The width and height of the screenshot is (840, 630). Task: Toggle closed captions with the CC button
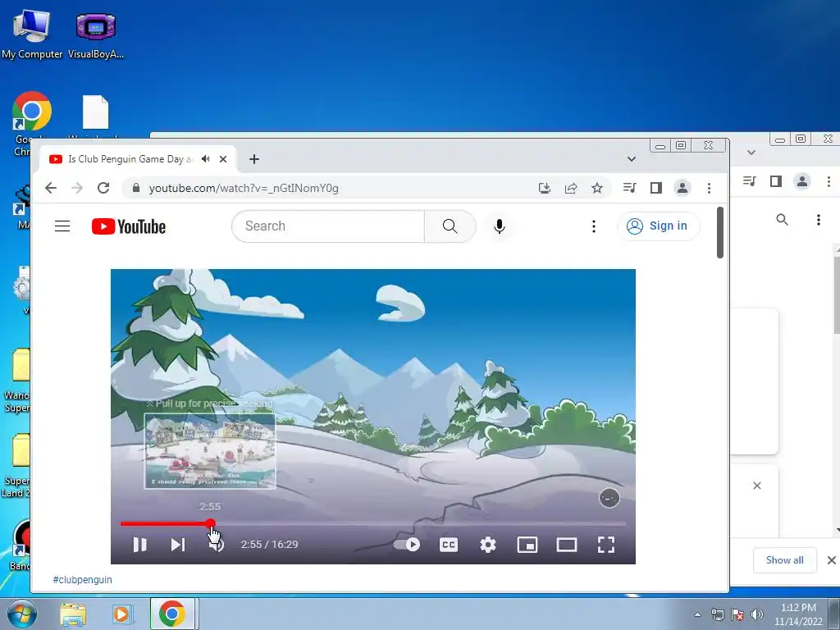coord(449,545)
